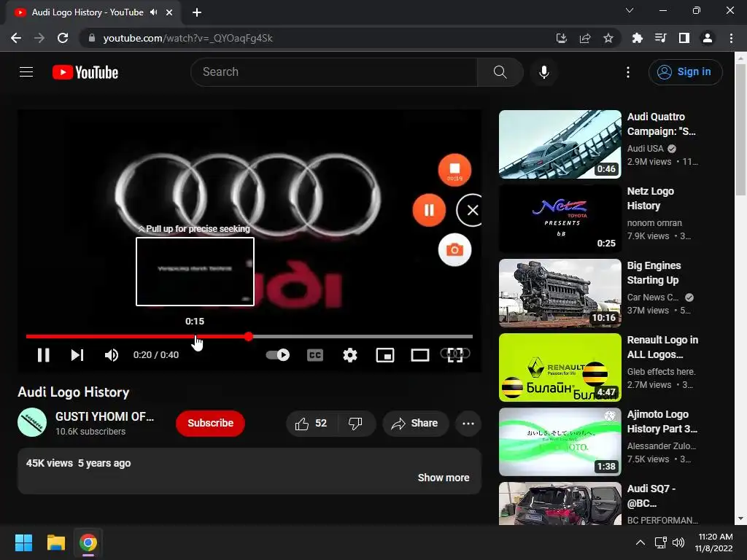
Task: Open the Audi USA channel name
Action: pyautogui.click(x=645, y=149)
